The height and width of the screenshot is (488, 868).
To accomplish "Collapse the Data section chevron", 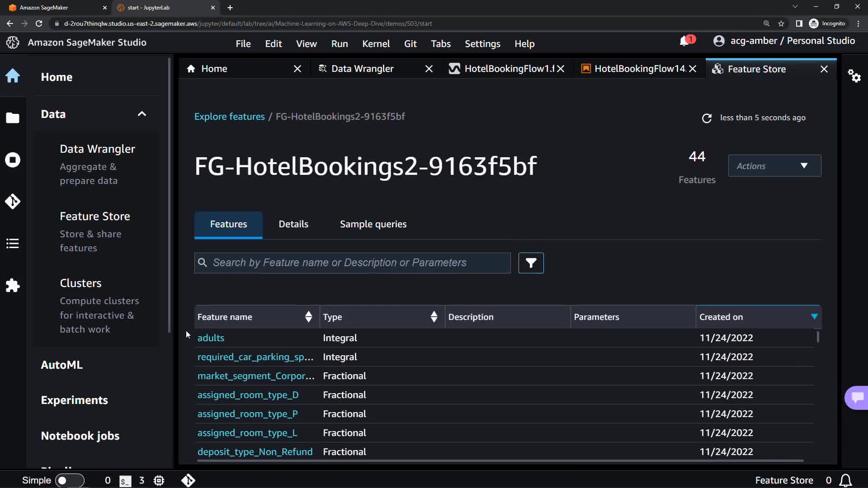I will click(x=142, y=114).
